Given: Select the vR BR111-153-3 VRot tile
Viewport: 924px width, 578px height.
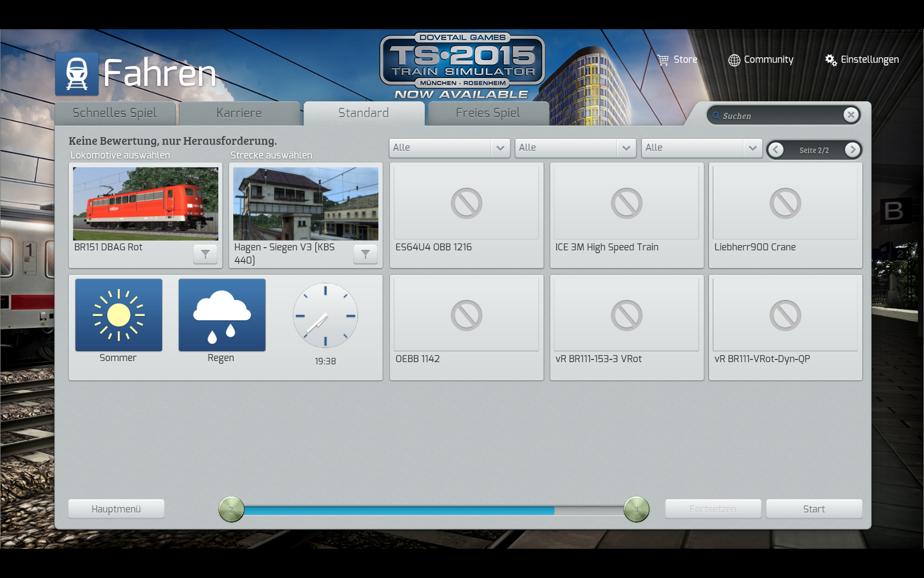Looking at the screenshot, I should 627,328.
